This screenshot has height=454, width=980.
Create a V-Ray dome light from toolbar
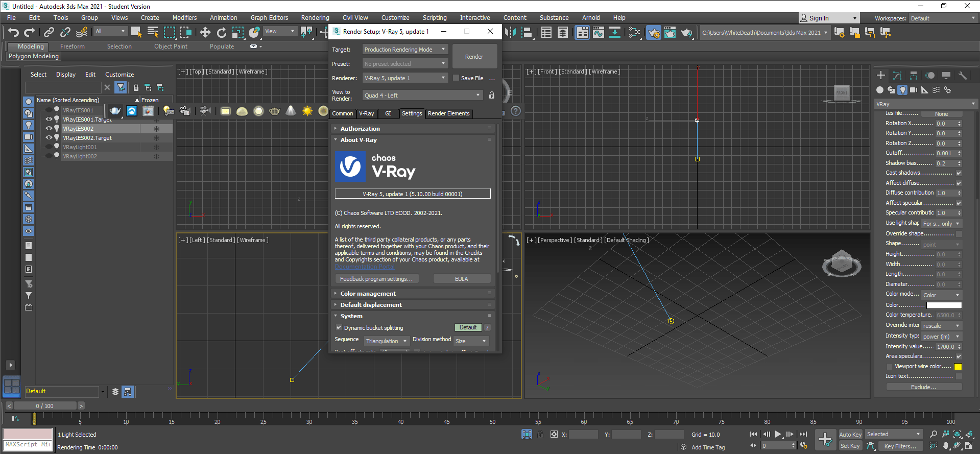tap(242, 111)
